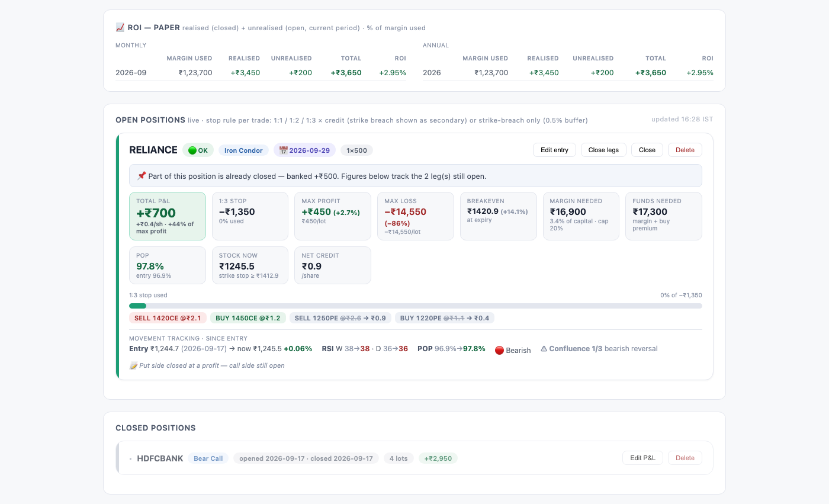
Task: Click the Close button on RELIANCE
Action: coord(647,150)
